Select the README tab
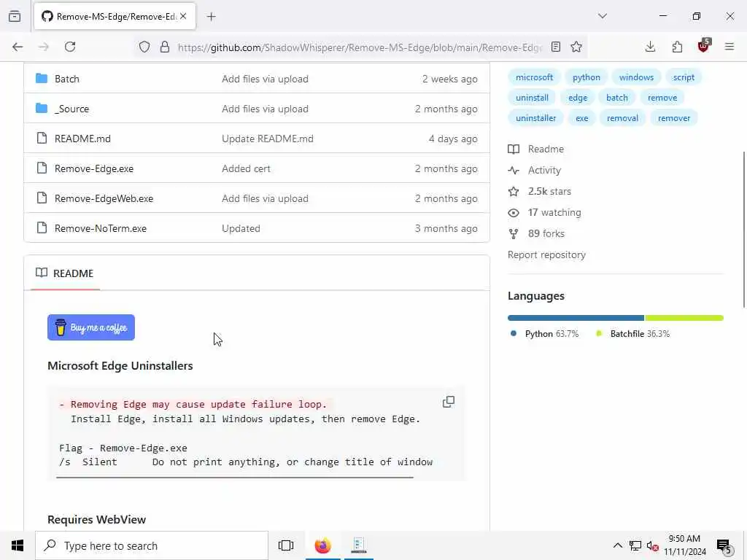747x560 pixels. pos(65,273)
